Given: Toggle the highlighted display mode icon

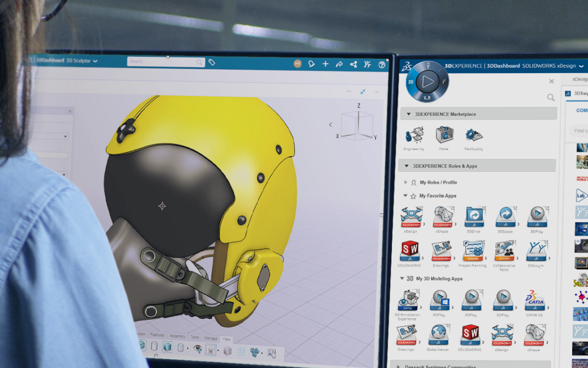Looking at the screenshot, I should pyautogui.click(x=211, y=349).
